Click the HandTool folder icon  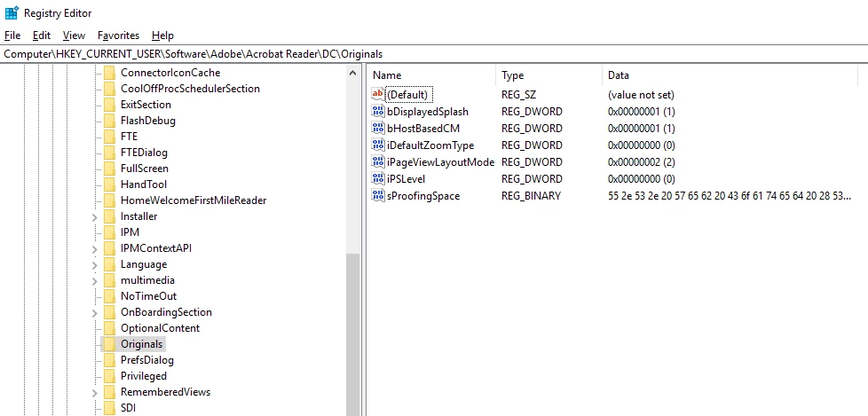[x=109, y=184]
